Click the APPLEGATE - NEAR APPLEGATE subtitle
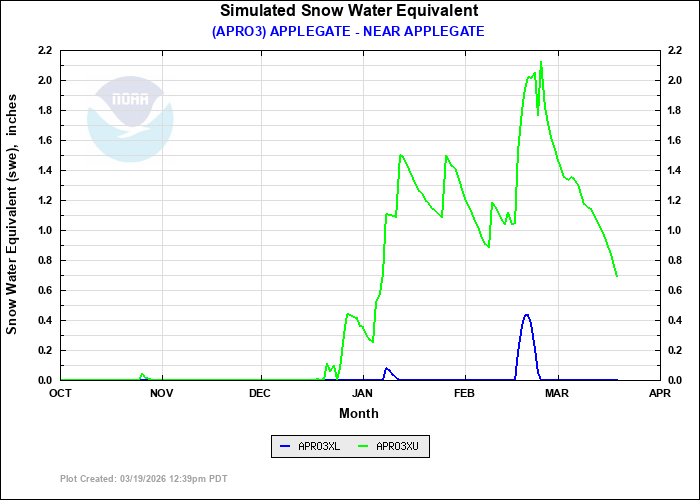Viewport: 700px width, 500px height. (349, 31)
